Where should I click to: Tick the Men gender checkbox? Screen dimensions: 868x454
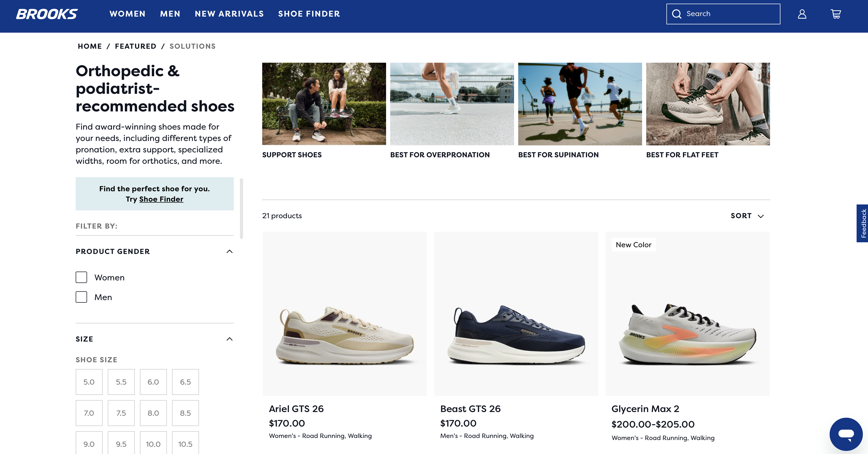click(81, 297)
